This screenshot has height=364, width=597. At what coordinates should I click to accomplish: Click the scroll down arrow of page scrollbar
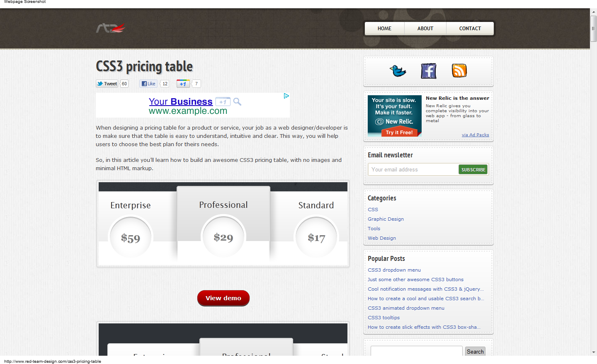click(593, 352)
